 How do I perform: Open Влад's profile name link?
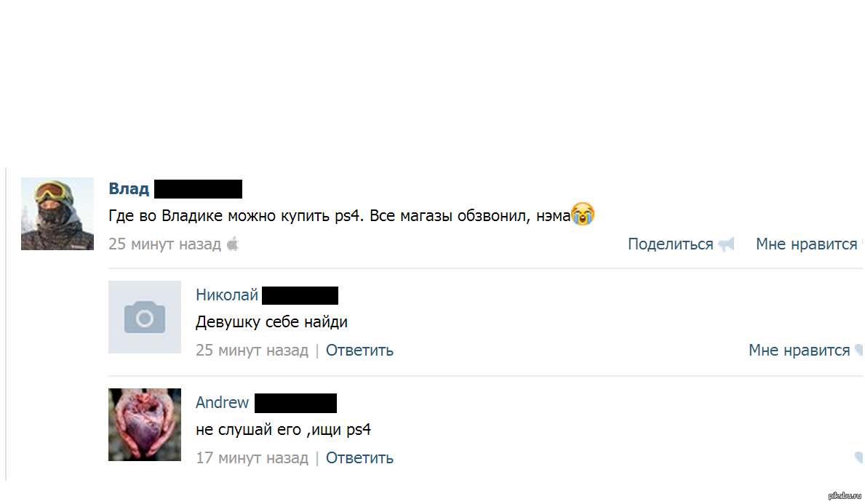129,188
